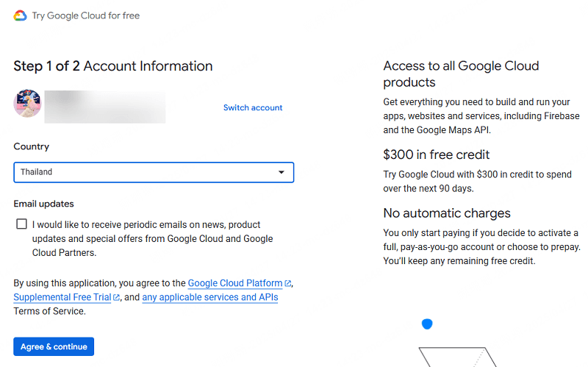The image size is (588, 367).
Task: Open the Supplemental Free Trial terms link
Action: 62,297
